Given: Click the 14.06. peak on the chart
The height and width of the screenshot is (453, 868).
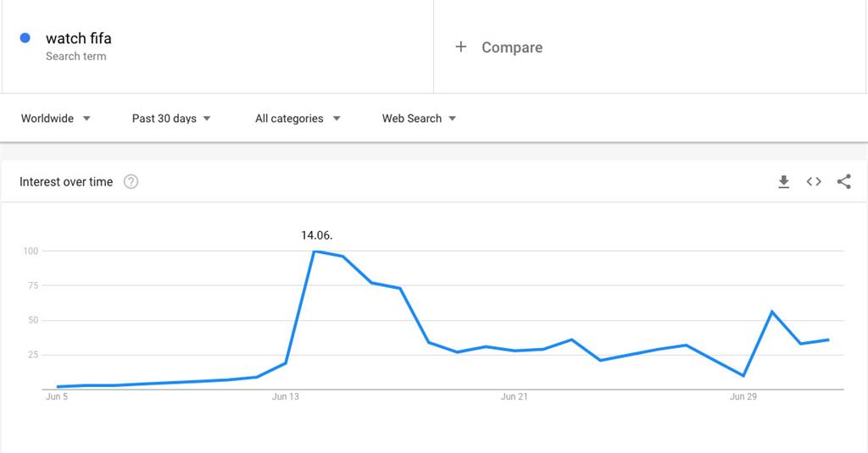Looking at the screenshot, I should [x=314, y=251].
